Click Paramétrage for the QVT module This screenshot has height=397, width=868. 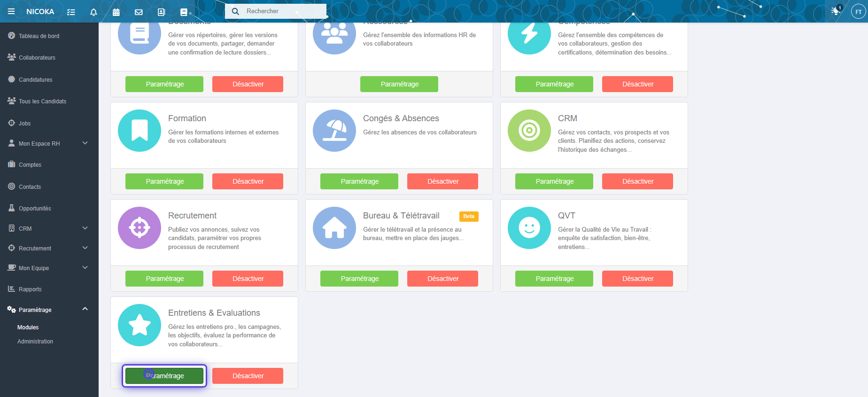554,279
